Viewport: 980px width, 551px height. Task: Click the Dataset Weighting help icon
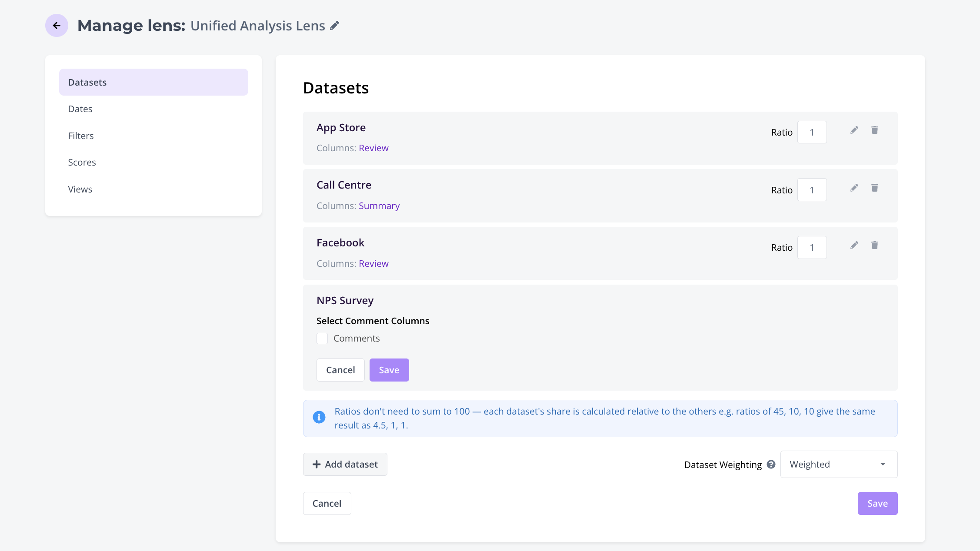click(x=771, y=465)
